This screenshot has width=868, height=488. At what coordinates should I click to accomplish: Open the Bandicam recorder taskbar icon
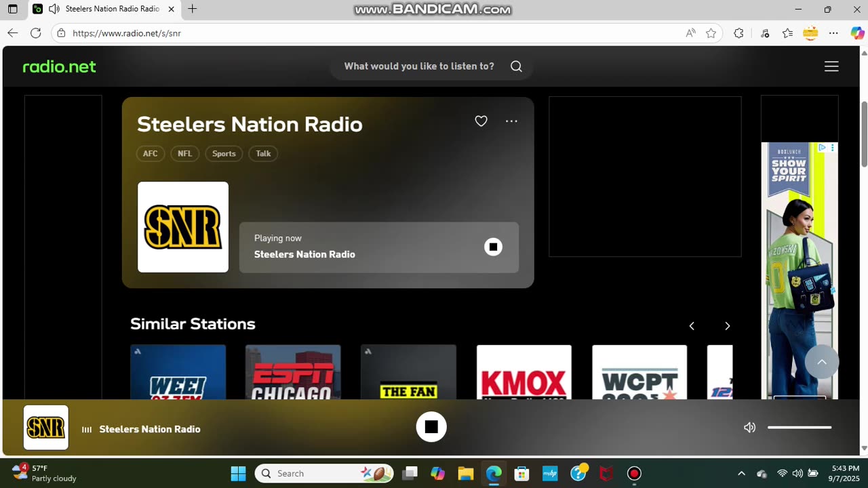coord(634,473)
